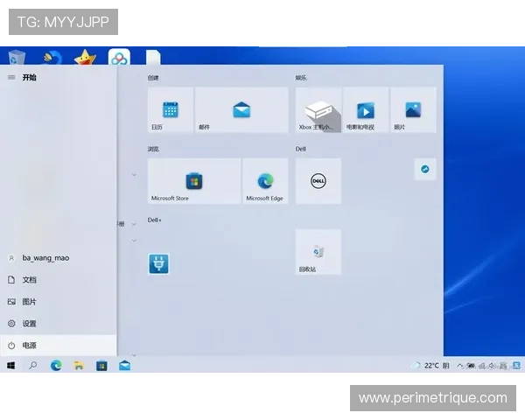Select the blue bird desktop icon

pyautogui.click(x=52, y=57)
